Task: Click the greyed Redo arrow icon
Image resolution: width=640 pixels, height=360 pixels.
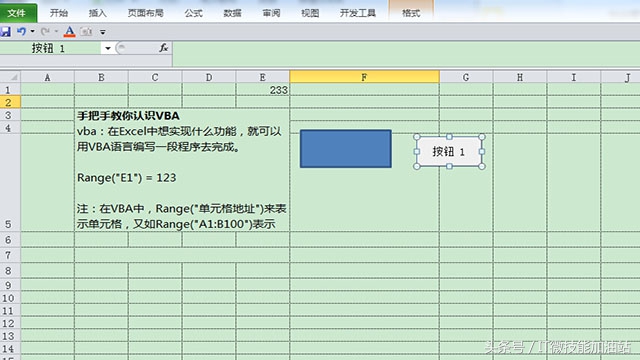Action: tap(45, 31)
